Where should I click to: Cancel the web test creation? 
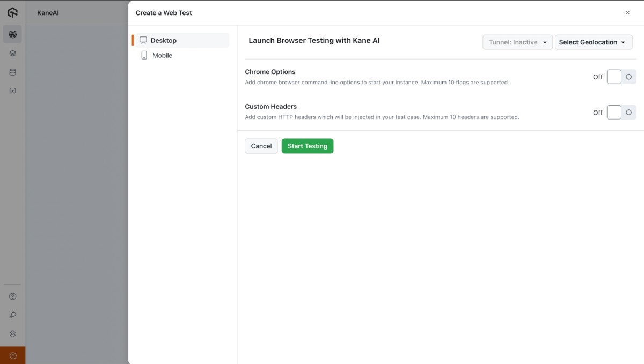pos(261,146)
